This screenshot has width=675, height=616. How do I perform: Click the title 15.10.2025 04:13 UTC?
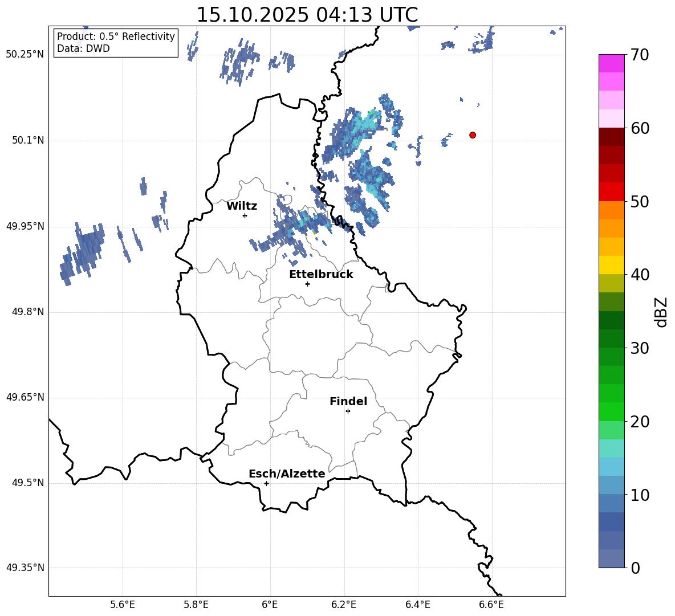(307, 15)
